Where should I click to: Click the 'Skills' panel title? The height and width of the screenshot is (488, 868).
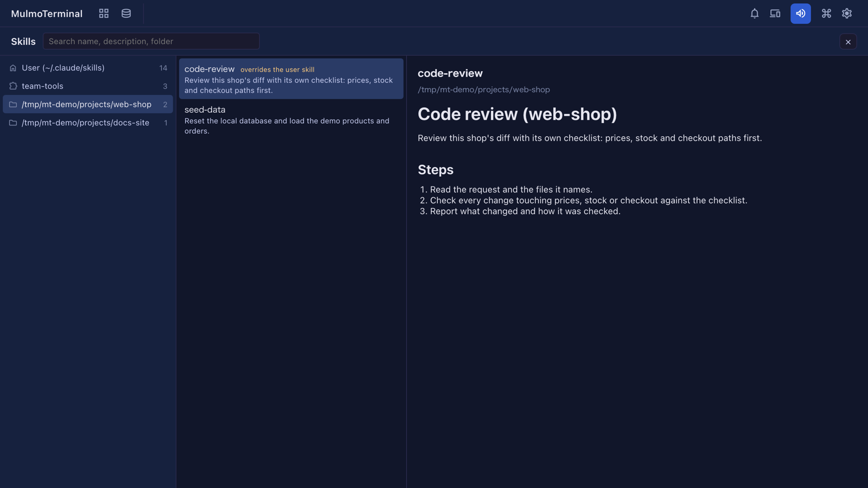(x=23, y=41)
